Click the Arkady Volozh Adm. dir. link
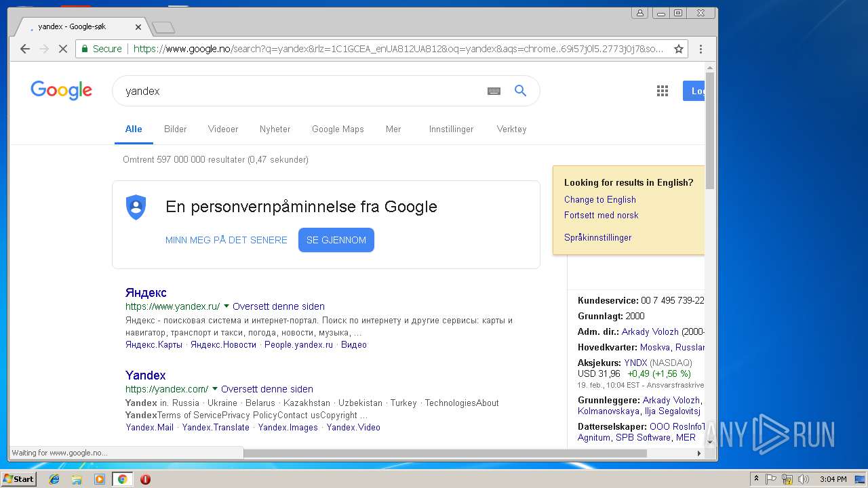868x488 pixels. [650, 331]
